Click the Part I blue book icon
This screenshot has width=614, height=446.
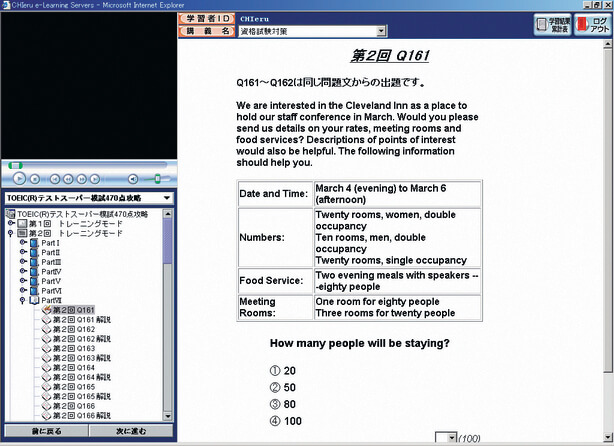(x=34, y=243)
